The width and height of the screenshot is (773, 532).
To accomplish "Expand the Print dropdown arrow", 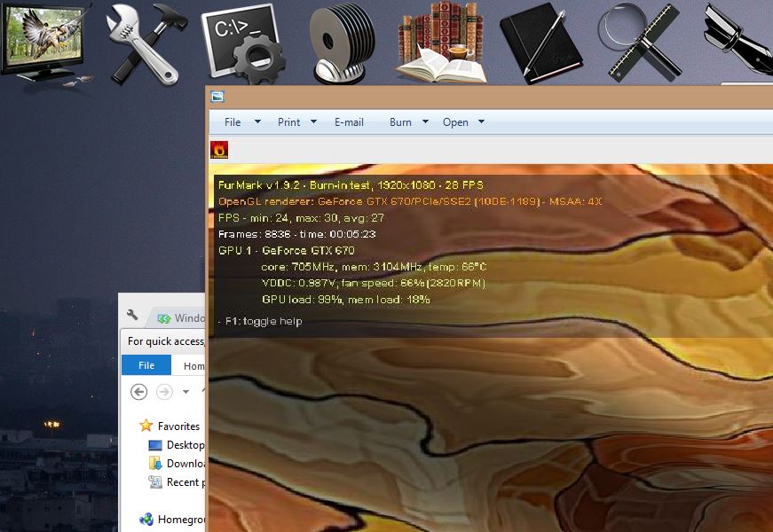I will [313, 121].
